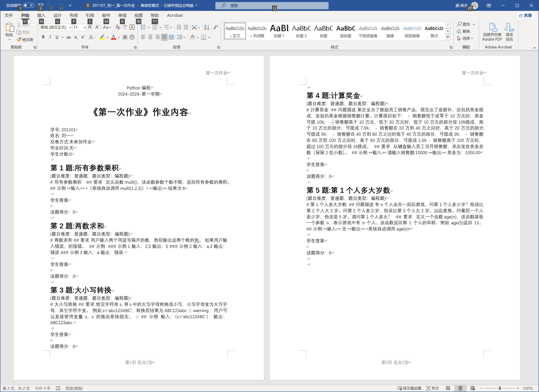Click the Phonetic Guide icon
The width and height of the screenshot is (539, 392).
125,27
